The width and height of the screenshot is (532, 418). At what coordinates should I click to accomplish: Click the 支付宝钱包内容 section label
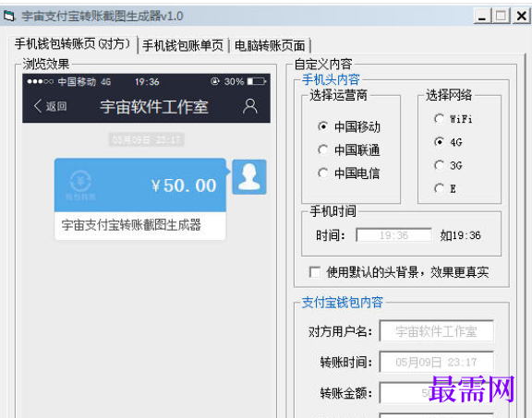pos(343,302)
